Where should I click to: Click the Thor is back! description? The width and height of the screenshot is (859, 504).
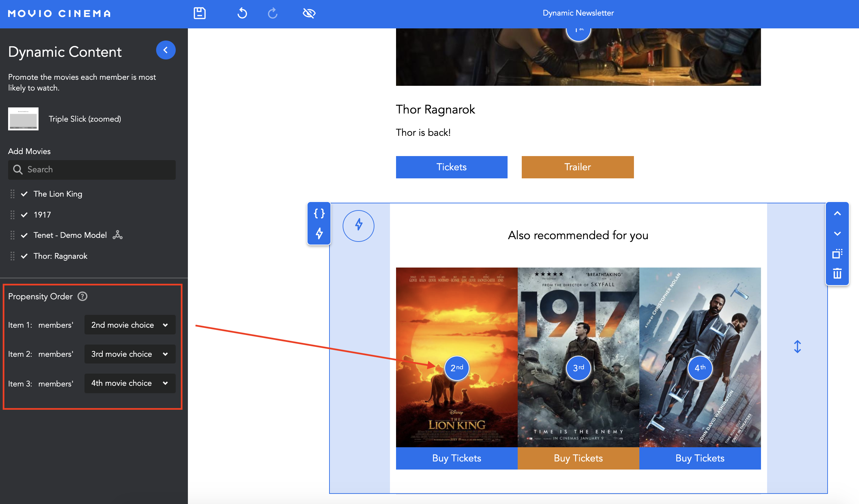(x=423, y=132)
